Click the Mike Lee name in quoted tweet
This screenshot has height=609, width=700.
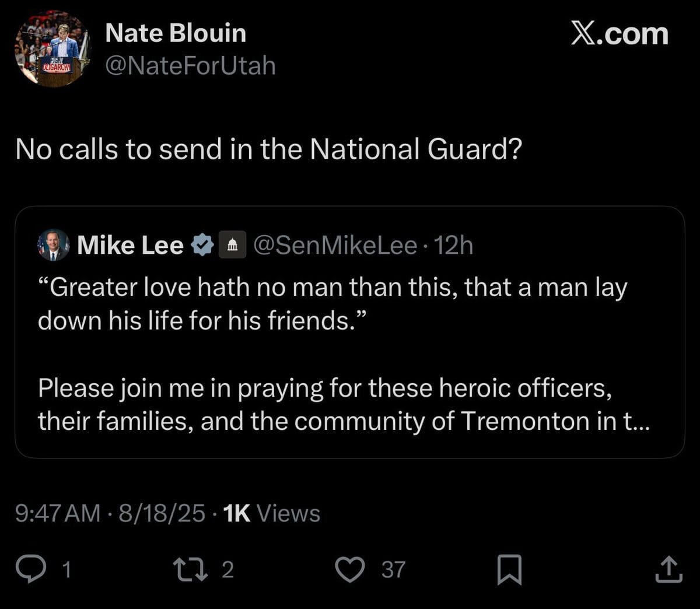point(130,246)
